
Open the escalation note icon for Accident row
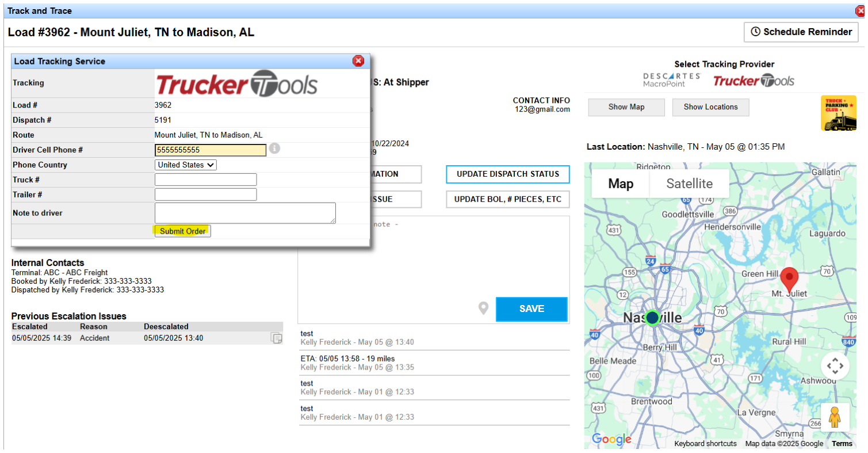(277, 338)
